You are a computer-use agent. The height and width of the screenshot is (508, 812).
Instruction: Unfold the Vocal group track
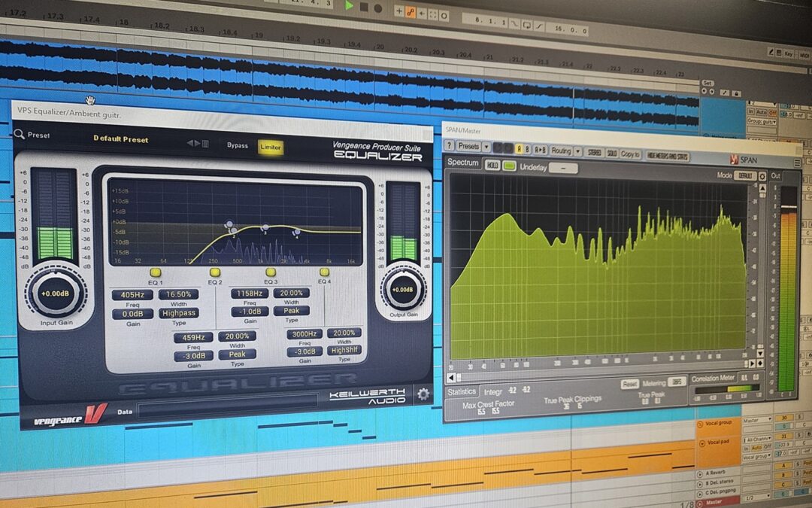700,424
